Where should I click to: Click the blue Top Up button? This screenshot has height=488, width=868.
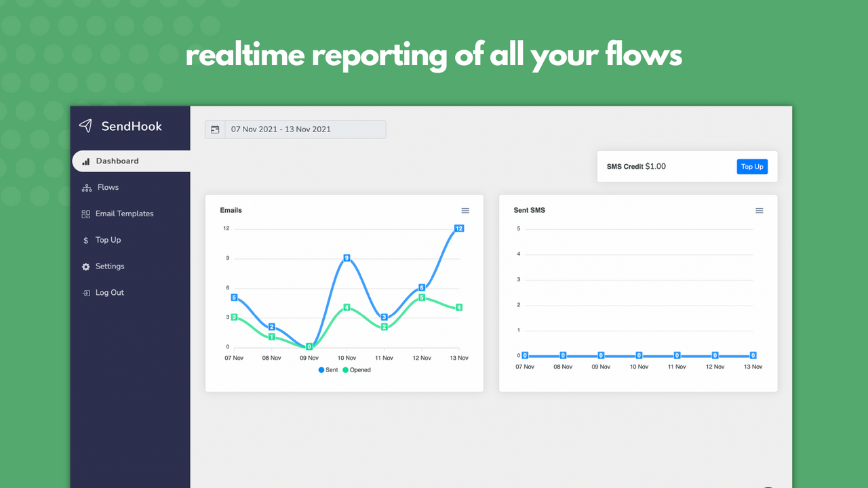(x=752, y=167)
